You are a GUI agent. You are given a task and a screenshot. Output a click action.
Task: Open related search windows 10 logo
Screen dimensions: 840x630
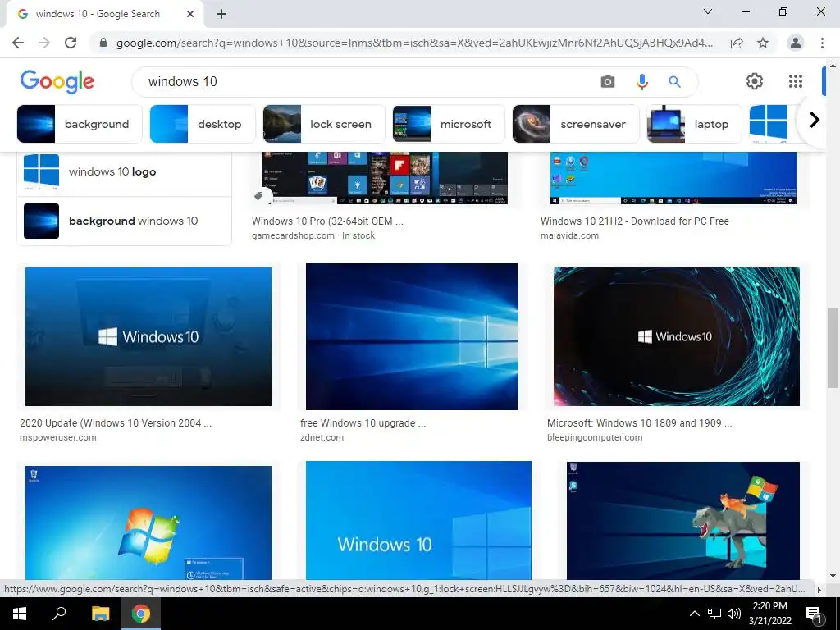pyautogui.click(x=125, y=172)
